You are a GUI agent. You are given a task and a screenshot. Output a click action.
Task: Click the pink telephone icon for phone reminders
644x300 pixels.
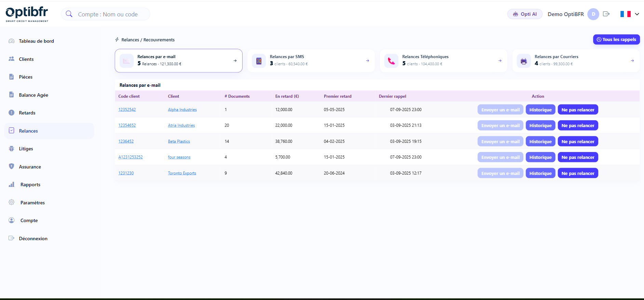391,61
